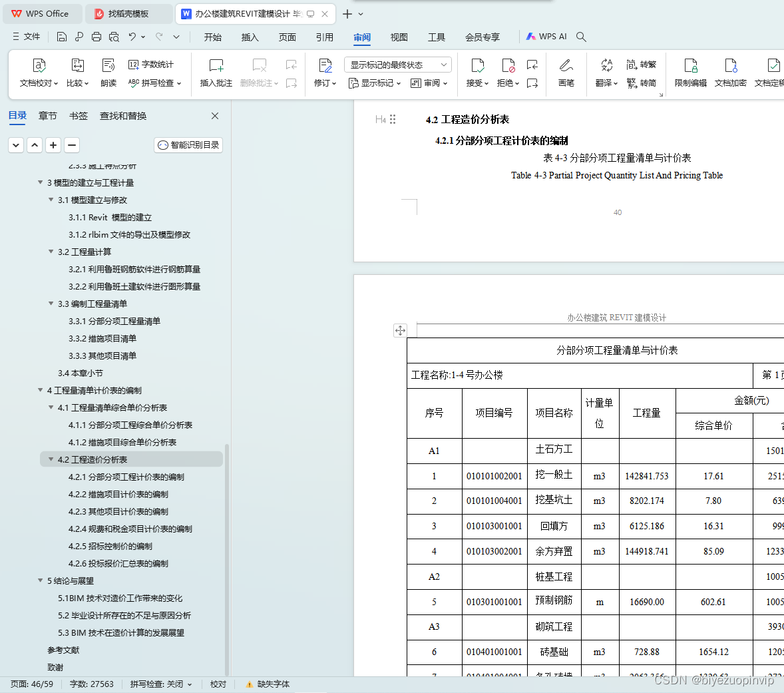Image resolution: width=784 pixels, height=693 pixels.
Task: Click the 比较 compare documents icon
Action: tap(77, 65)
